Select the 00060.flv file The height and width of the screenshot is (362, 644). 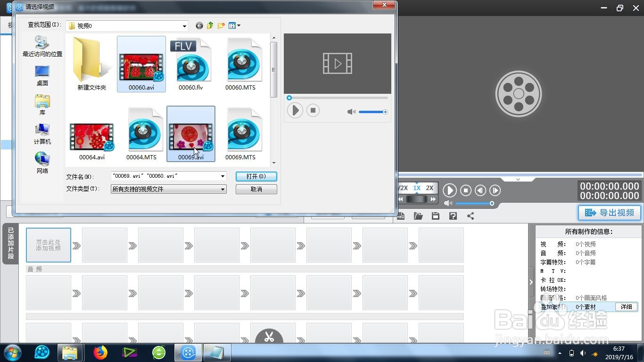pos(190,64)
